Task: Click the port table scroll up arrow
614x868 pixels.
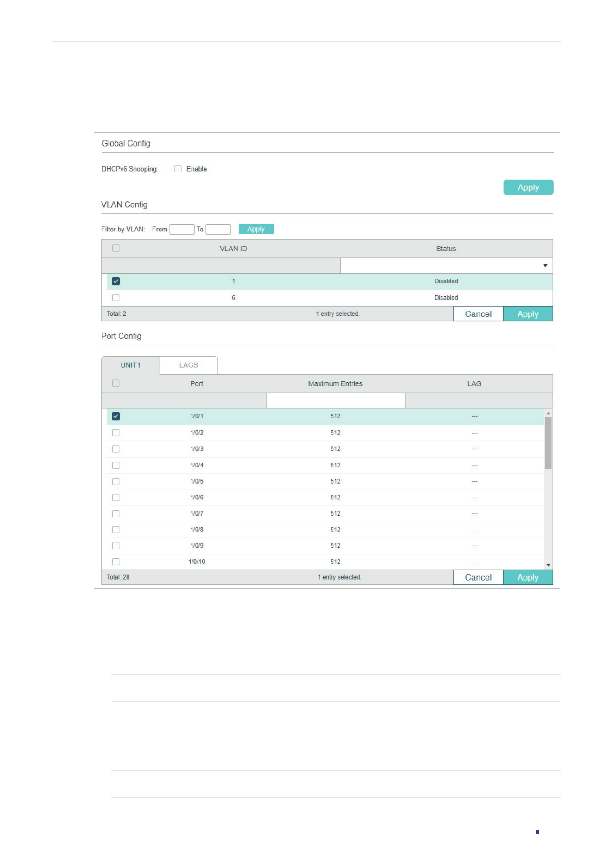Action: coord(548,413)
